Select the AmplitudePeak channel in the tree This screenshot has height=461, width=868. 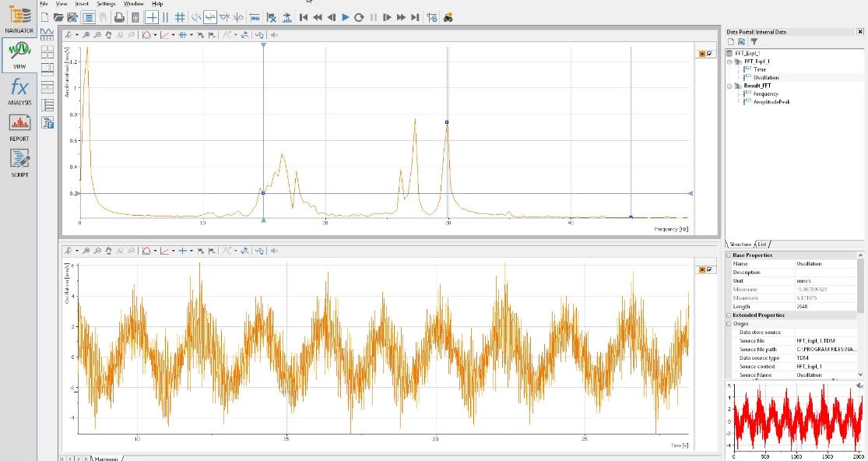(x=771, y=102)
